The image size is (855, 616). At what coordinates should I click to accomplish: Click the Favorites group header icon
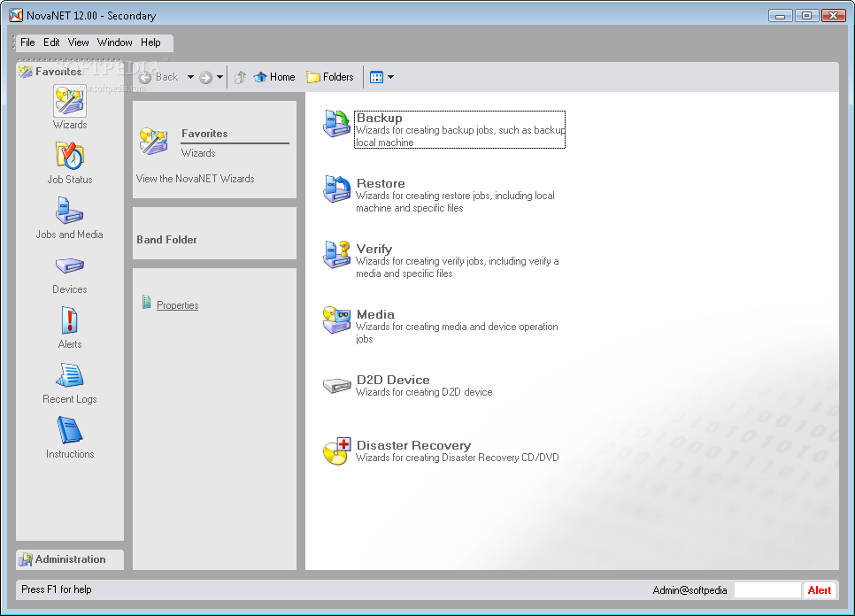[25, 72]
